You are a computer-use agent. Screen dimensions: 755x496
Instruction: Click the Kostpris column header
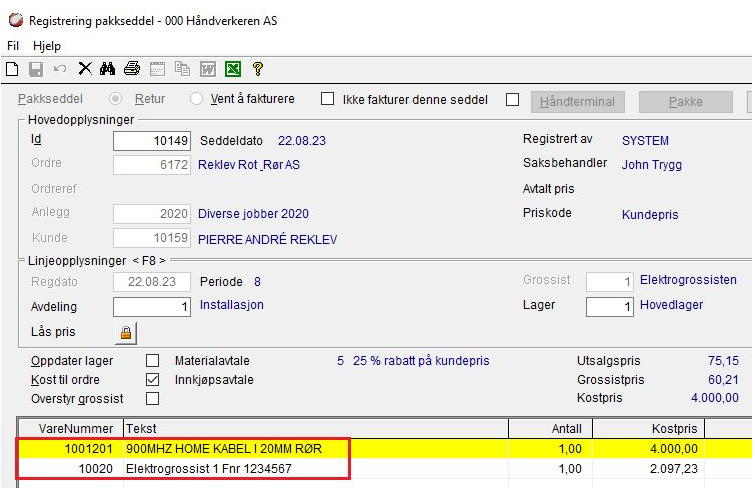point(648,429)
